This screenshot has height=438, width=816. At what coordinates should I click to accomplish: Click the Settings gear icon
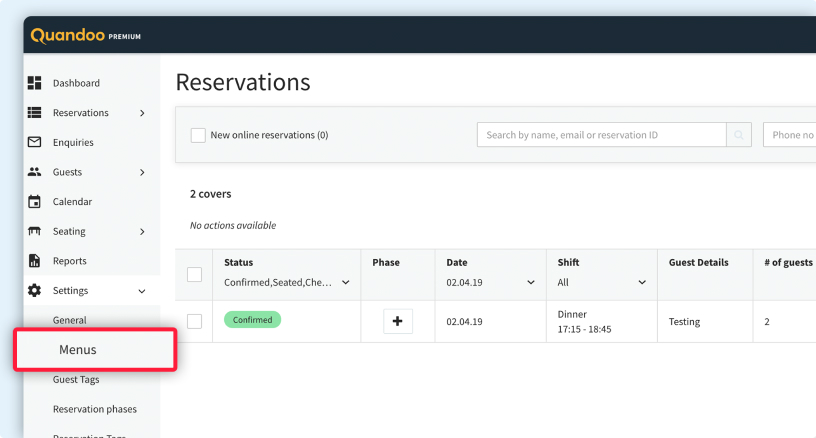pyautogui.click(x=34, y=291)
